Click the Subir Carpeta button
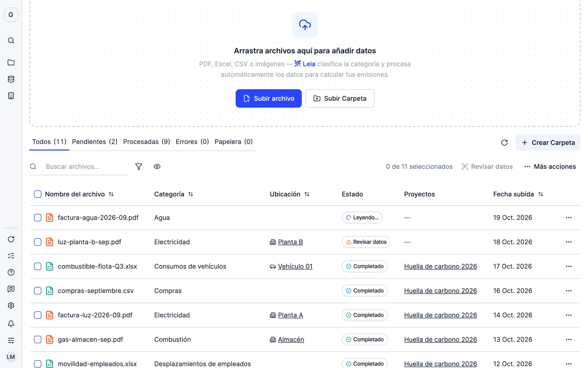The height and width of the screenshot is (368, 588). 340,98
